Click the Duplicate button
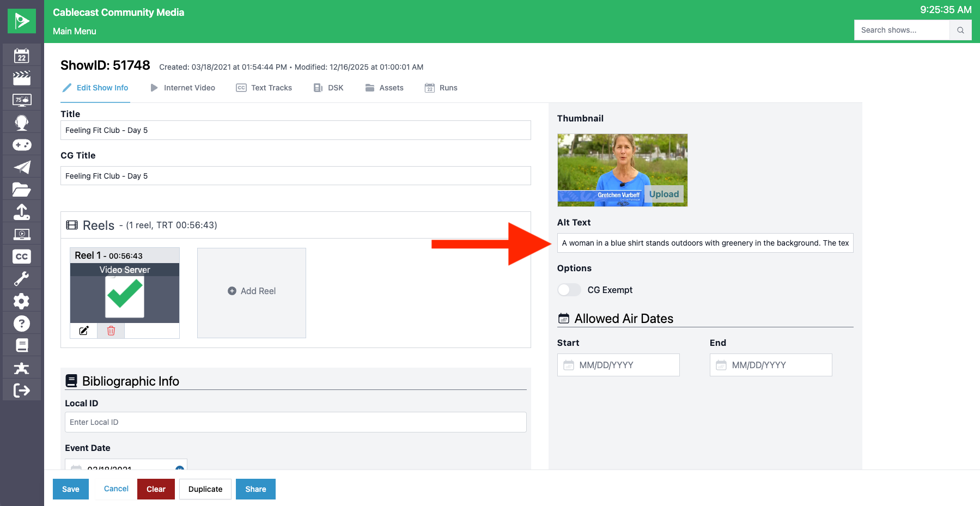This screenshot has width=980, height=506. [205, 489]
